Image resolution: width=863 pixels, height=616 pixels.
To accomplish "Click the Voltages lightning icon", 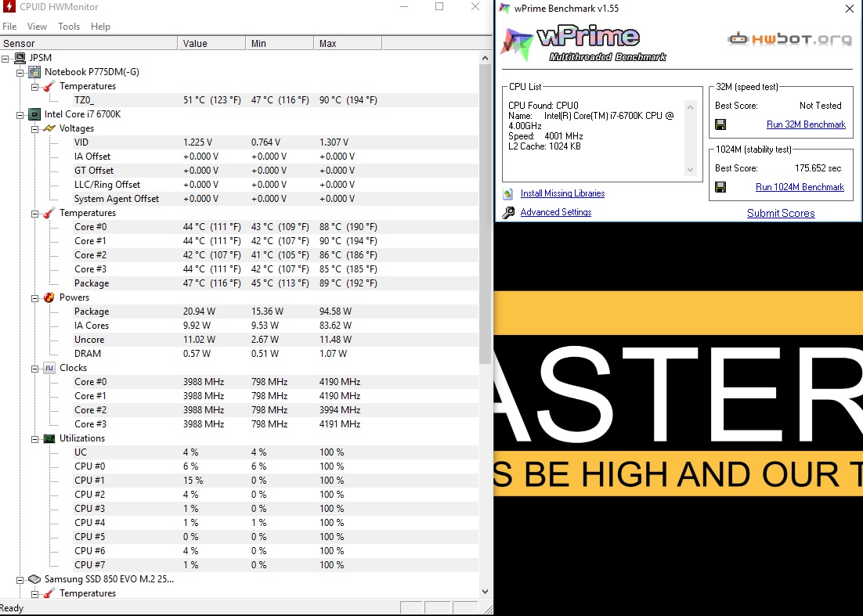I will point(49,128).
